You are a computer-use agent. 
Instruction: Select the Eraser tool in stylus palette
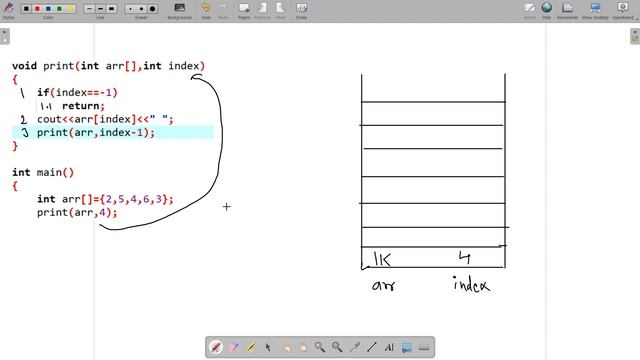coord(233,347)
